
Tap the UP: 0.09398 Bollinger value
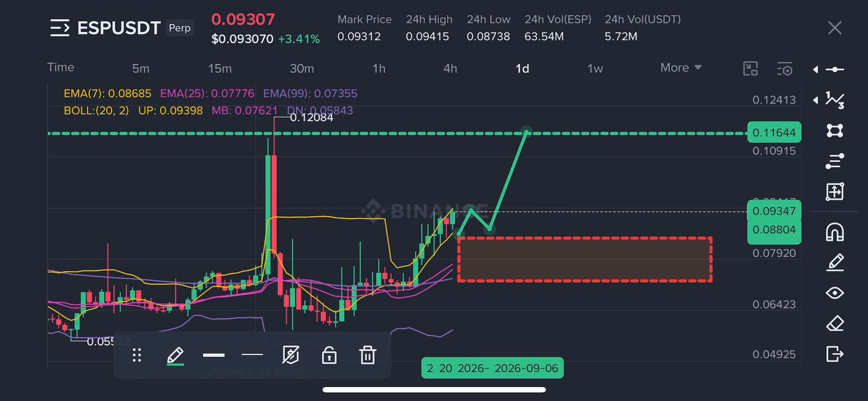[170, 110]
